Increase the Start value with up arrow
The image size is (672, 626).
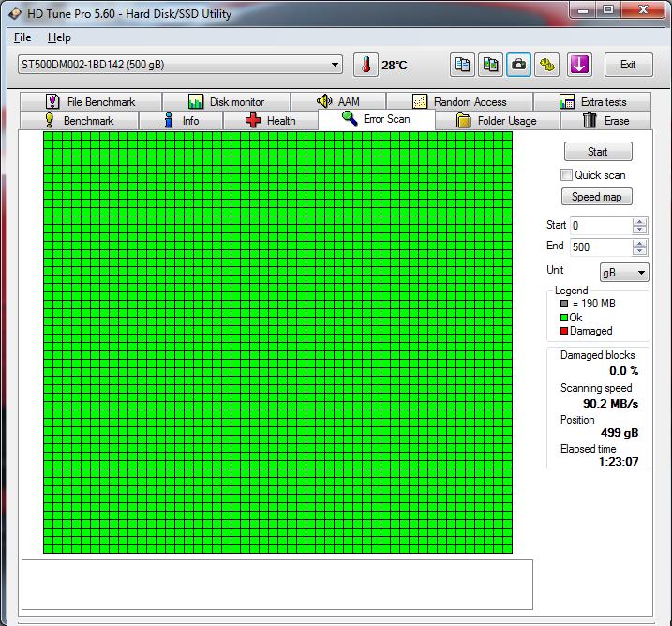(x=640, y=222)
